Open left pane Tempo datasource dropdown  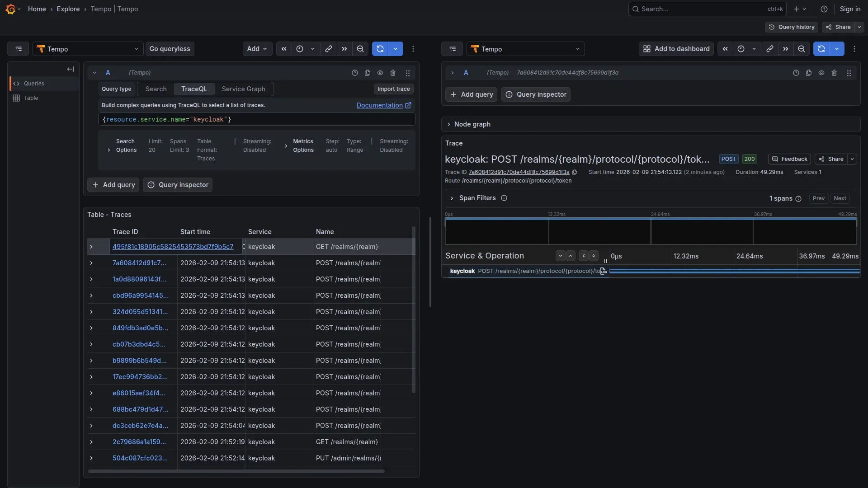click(x=88, y=49)
